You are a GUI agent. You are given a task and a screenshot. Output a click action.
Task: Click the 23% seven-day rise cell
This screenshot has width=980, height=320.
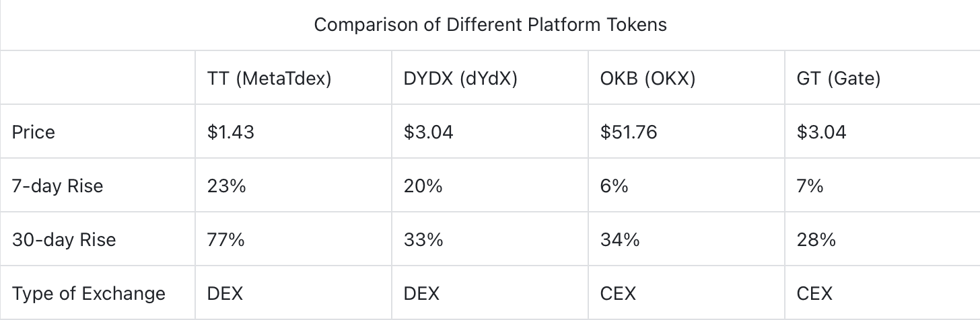point(227,186)
